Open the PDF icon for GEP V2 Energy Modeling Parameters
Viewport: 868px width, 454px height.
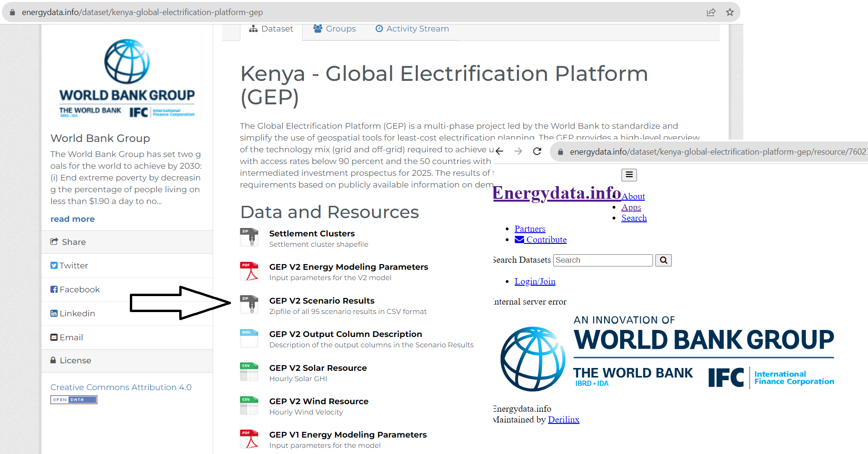tap(249, 271)
